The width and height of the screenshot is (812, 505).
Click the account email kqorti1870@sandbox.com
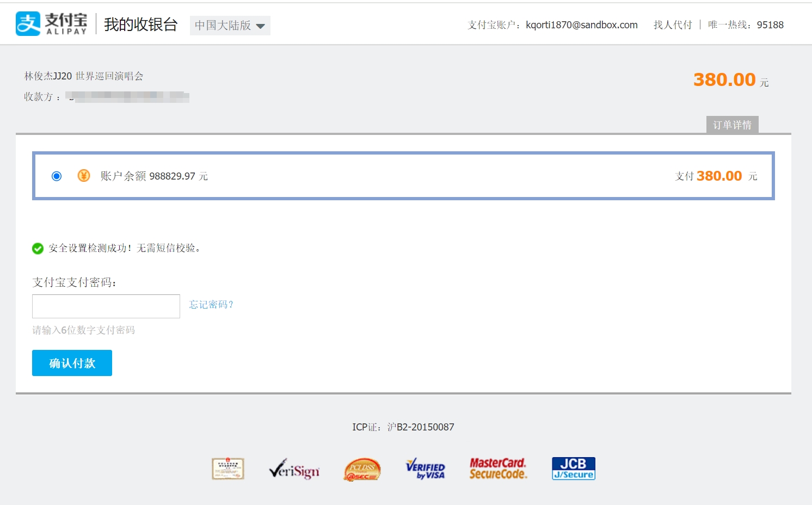coord(581,25)
